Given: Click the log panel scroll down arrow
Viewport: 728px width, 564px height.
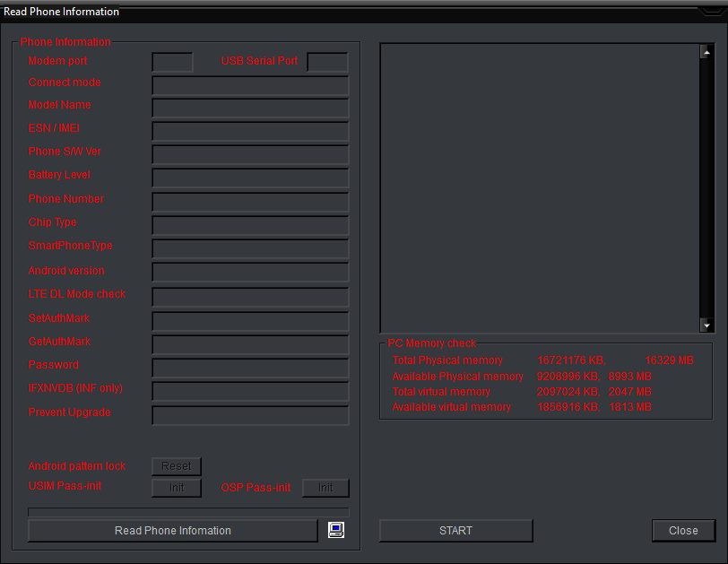Looking at the screenshot, I should (x=706, y=325).
